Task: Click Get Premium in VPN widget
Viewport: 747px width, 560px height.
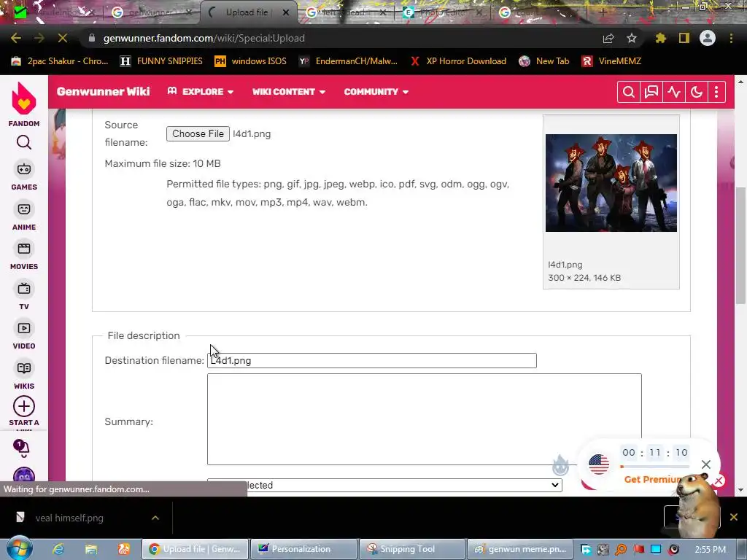Action: click(652, 480)
